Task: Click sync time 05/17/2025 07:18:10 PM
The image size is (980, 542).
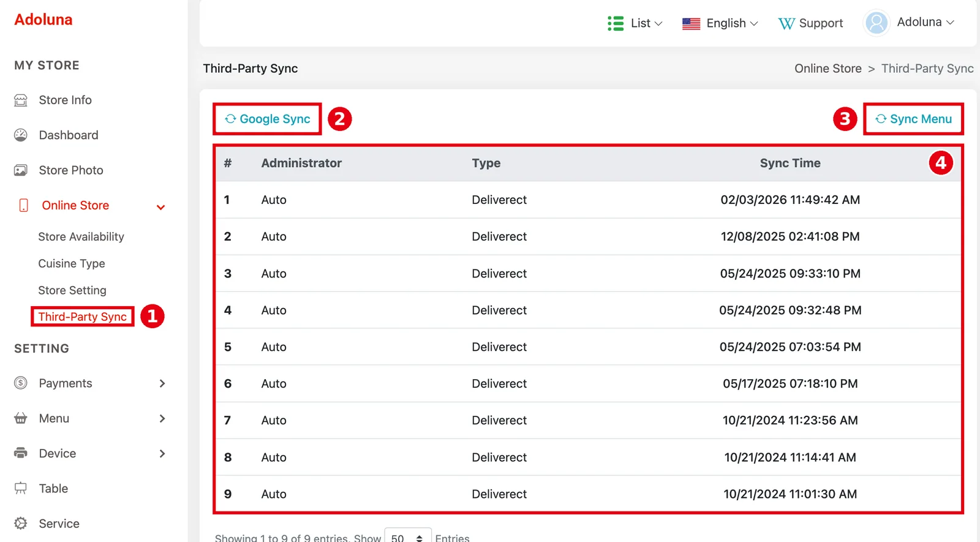Action: point(790,383)
